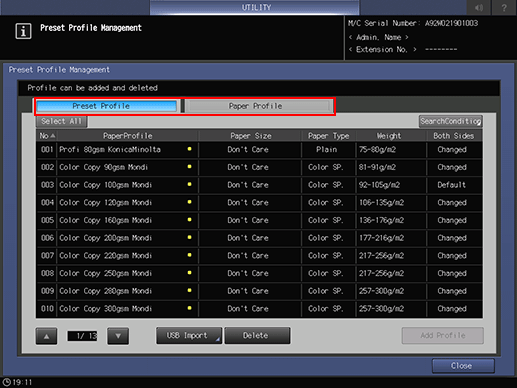517x388 pixels.
Task: Open help with question mark icon
Action: [x=504, y=7]
